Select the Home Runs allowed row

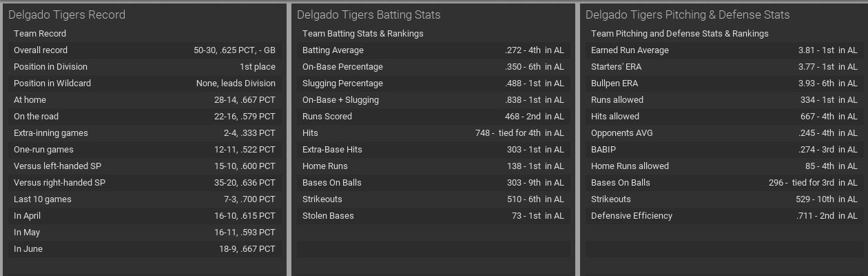723,166
